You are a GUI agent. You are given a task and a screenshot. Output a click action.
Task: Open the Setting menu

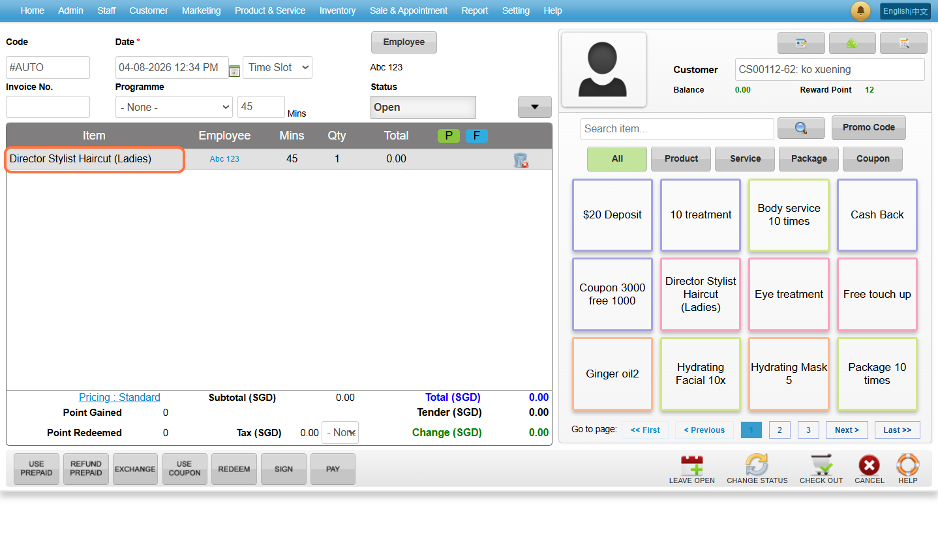pyautogui.click(x=516, y=10)
